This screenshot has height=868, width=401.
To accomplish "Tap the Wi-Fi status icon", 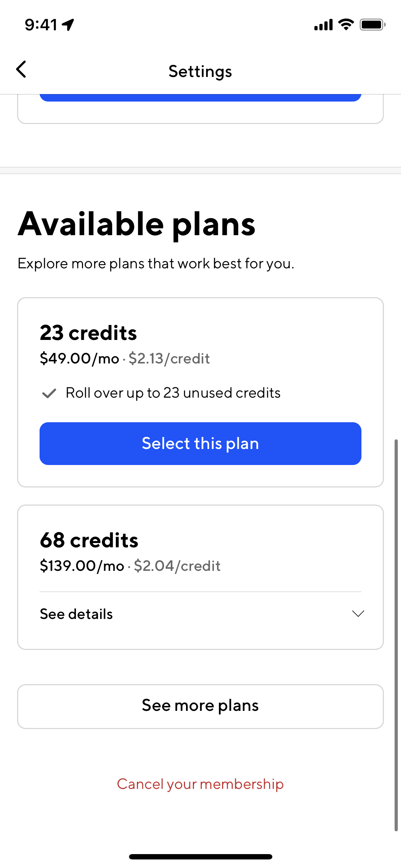I will (x=346, y=25).
